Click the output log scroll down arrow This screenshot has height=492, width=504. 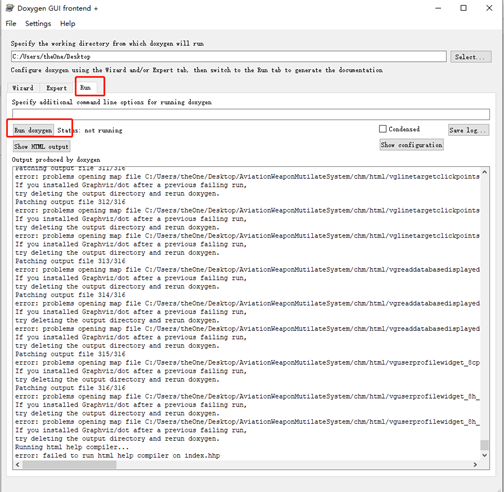tap(485, 455)
